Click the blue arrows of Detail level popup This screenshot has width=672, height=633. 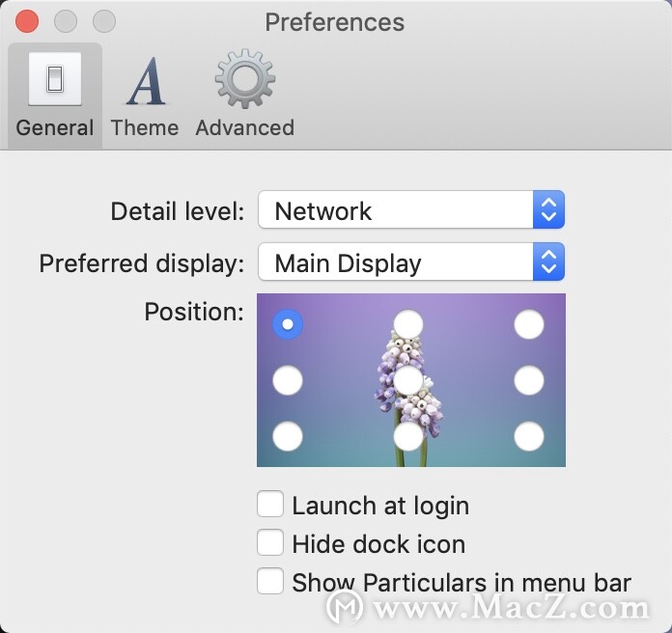tap(549, 209)
